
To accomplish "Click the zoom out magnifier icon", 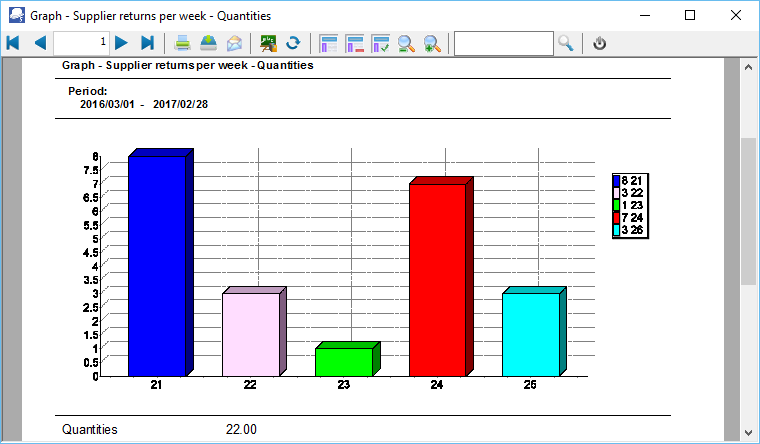I will pos(407,43).
